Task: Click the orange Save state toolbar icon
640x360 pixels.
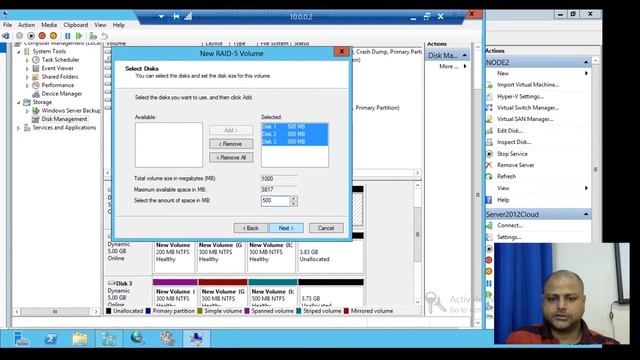Action: click(53, 36)
